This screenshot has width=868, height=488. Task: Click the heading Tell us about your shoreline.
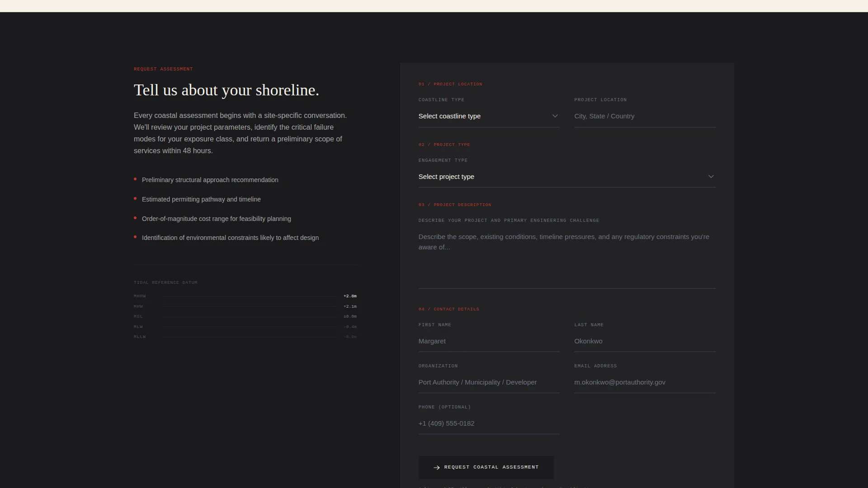[226, 90]
